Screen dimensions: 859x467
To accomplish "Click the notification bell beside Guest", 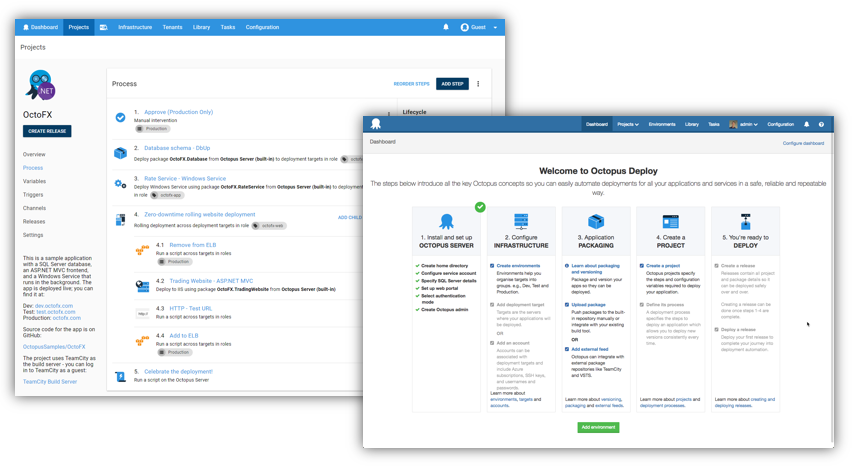I will click(x=446, y=27).
